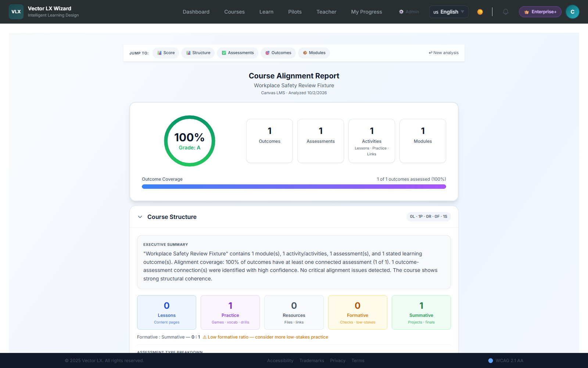
Task: Click the "Canvas LMS · Analyzed 10/2/2026" text
Action: pos(294,93)
